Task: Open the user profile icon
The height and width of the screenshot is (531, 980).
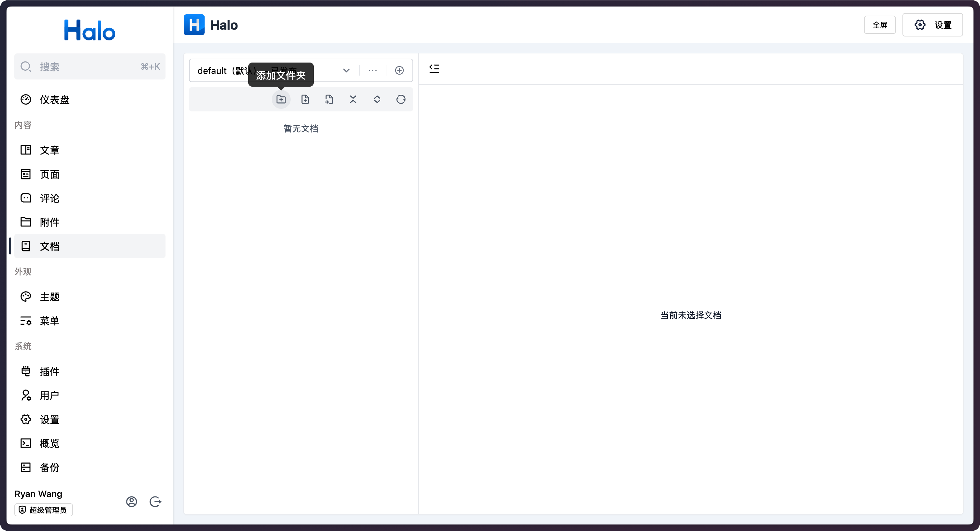Action: pyautogui.click(x=132, y=502)
